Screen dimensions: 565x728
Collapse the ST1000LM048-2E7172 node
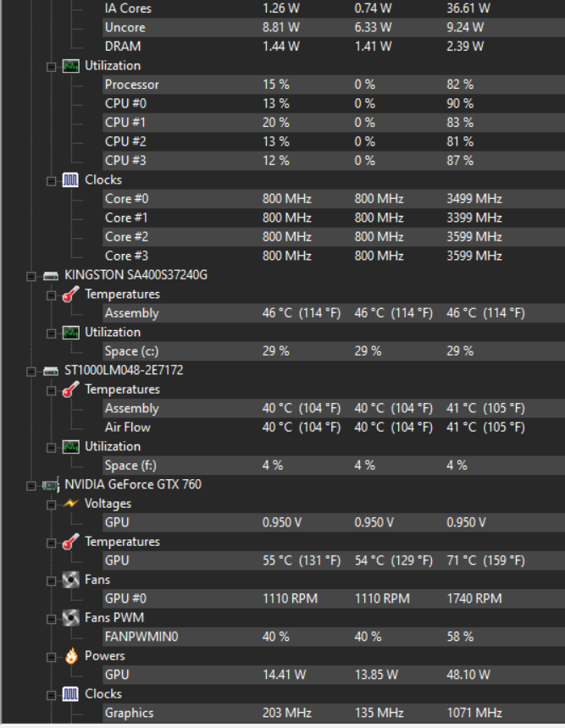(31, 372)
